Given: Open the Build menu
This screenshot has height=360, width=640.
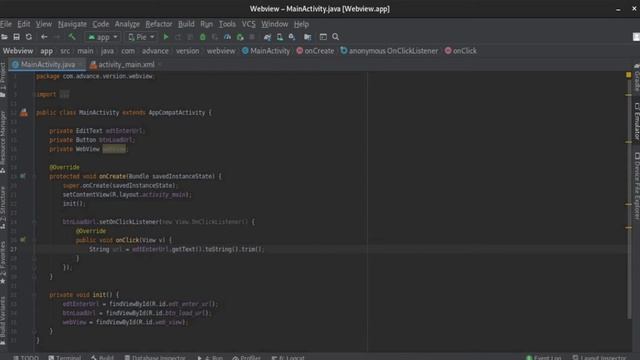Looking at the screenshot, I should point(186,24).
